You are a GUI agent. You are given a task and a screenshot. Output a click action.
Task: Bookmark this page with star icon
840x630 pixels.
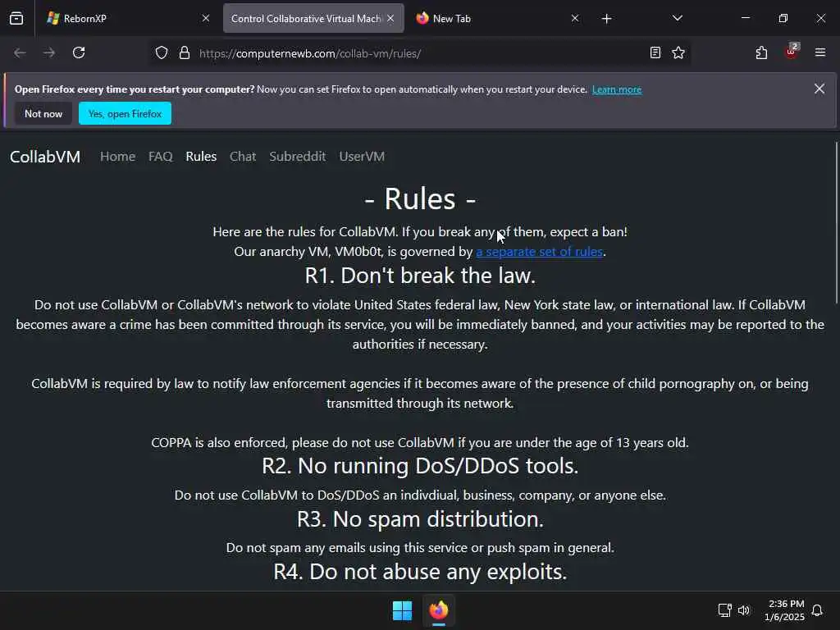point(678,52)
